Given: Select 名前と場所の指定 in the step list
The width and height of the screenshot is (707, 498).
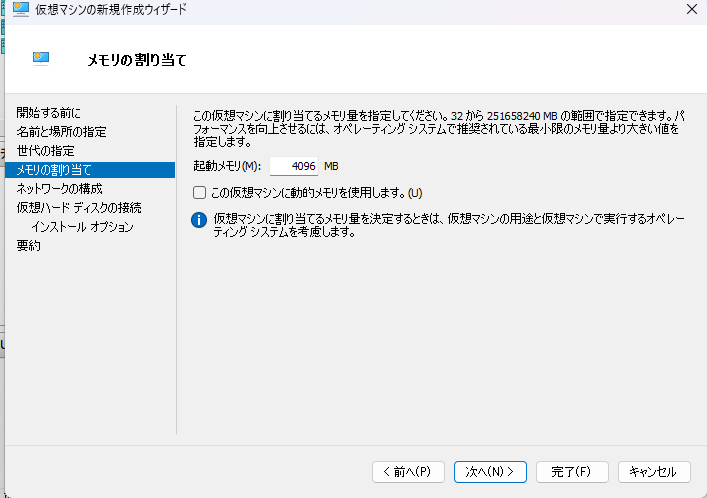Looking at the screenshot, I should point(61,131).
